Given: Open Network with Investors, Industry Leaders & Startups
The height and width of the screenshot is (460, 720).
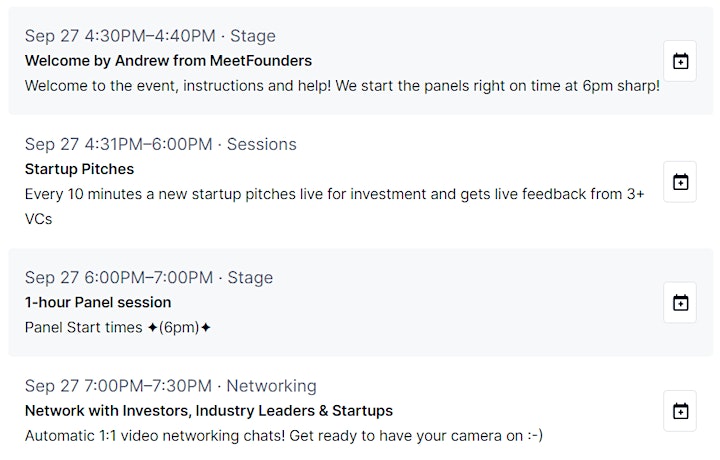Looking at the screenshot, I should (x=209, y=410).
